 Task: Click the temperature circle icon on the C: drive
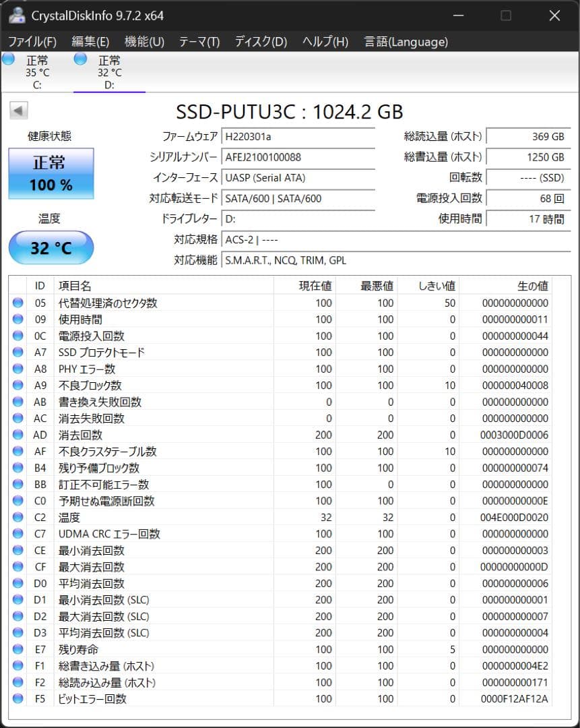[8, 59]
